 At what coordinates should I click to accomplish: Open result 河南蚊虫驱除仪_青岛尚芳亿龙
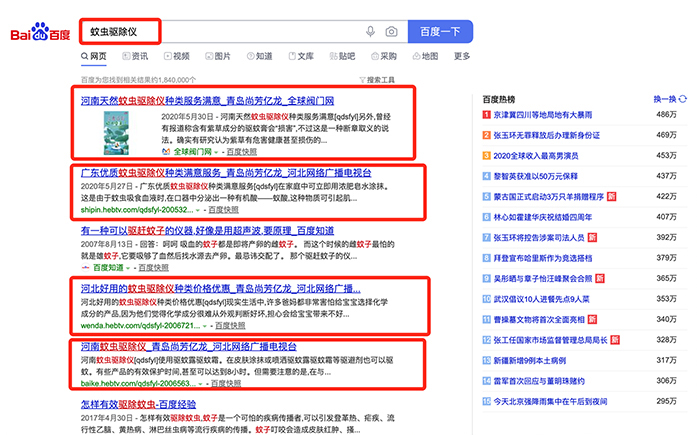189,347
